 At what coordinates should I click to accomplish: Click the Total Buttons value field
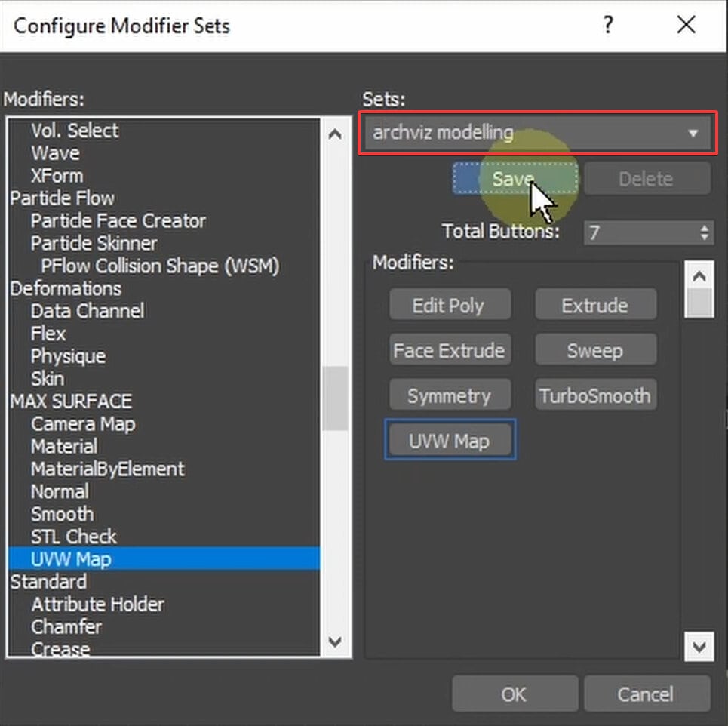click(x=641, y=232)
